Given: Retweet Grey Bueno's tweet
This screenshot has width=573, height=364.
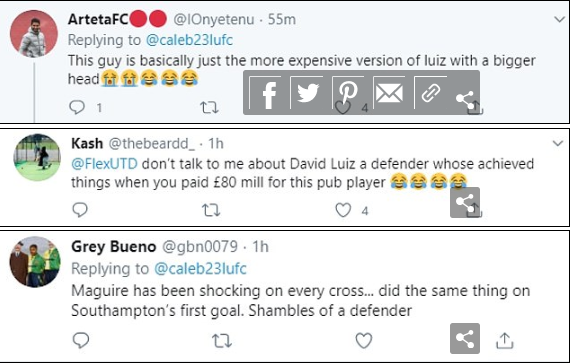Looking at the screenshot, I should (222, 341).
